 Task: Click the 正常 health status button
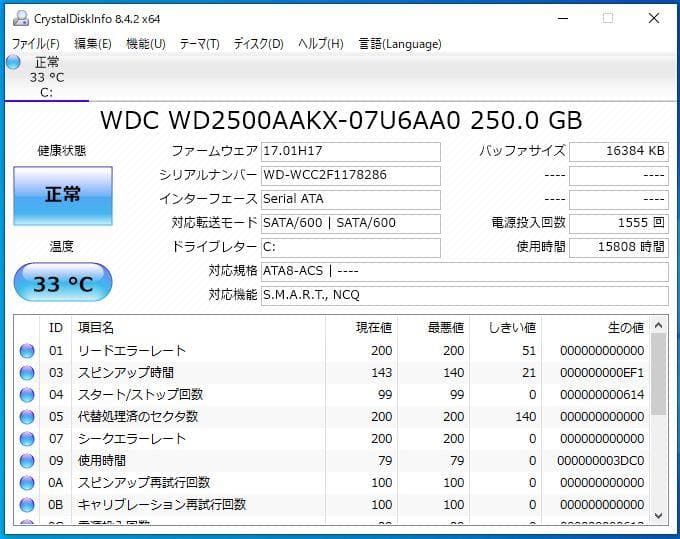(x=63, y=196)
